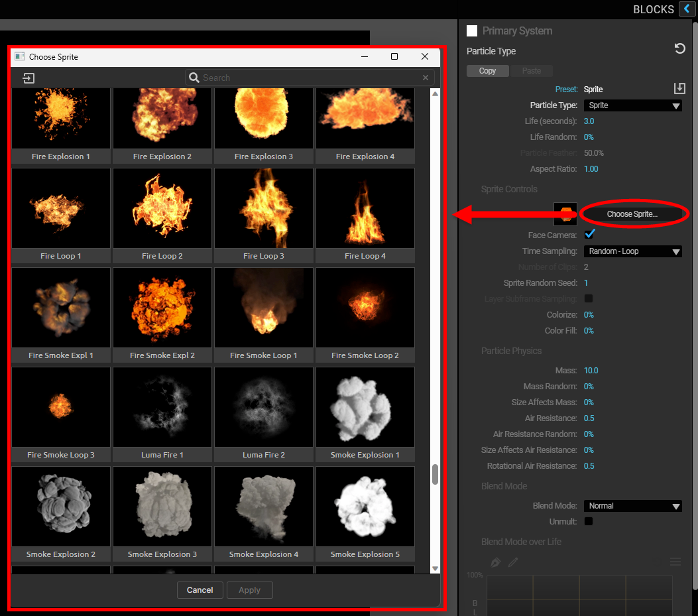Click the Sprite Random Seed value 1
Viewport: 698px width, 616px height.
pyautogui.click(x=586, y=283)
